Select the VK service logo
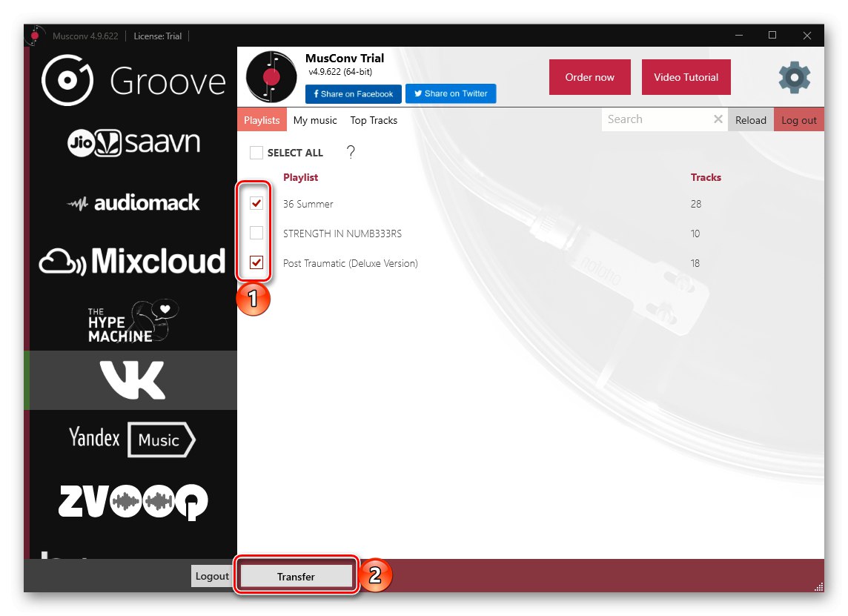This screenshot has height=616, width=848. [x=133, y=380]
